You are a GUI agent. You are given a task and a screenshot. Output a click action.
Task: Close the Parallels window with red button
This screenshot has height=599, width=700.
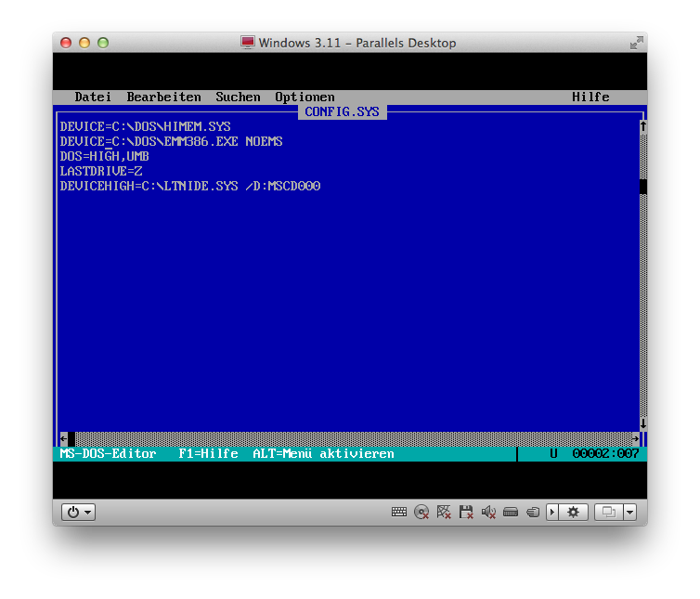pos(66,43)
